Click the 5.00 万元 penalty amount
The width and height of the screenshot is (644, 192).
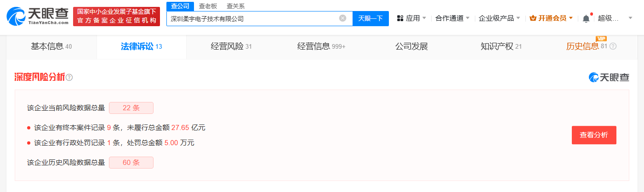[179, 143]
